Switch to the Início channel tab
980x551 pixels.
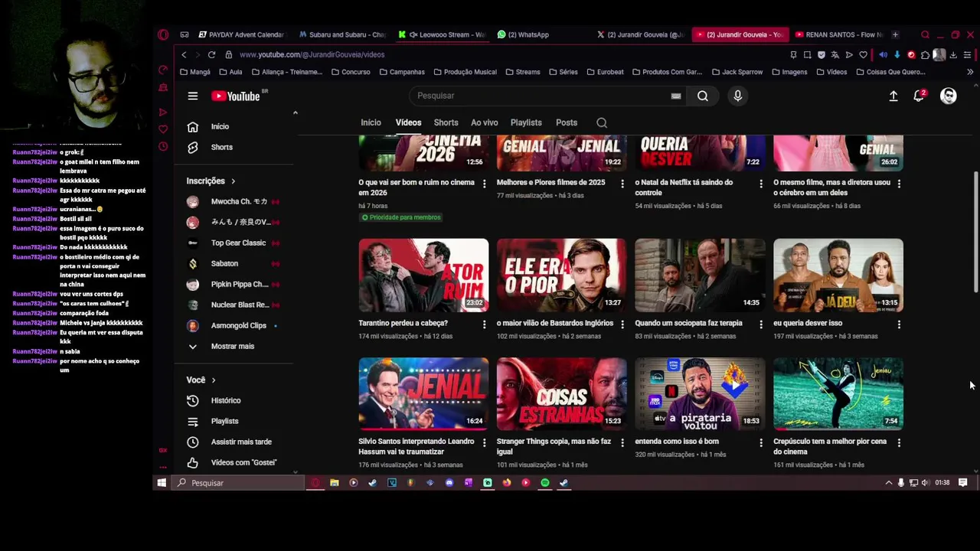click(x=371, y=122)
